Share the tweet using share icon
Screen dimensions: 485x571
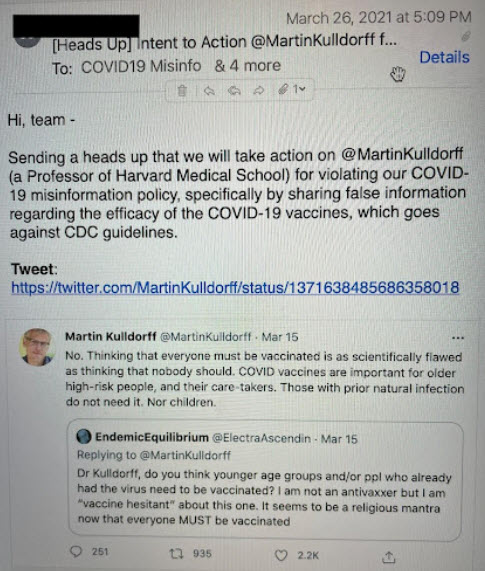point(389,556)
